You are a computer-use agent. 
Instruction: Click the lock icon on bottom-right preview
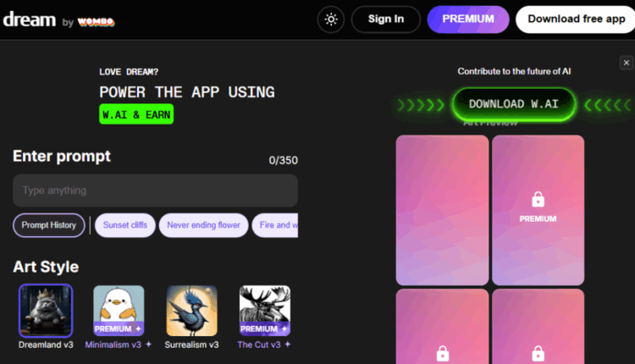click(538, 354)
